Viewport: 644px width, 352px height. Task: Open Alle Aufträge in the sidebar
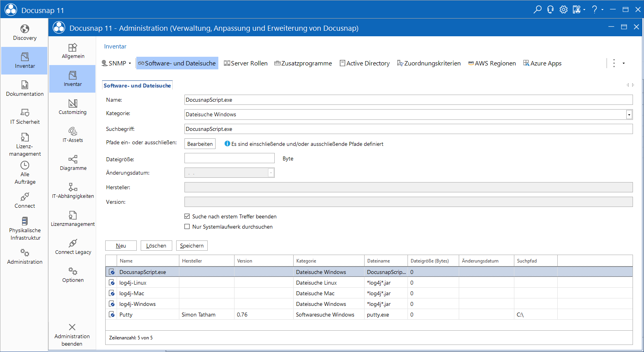coord(24,173)
